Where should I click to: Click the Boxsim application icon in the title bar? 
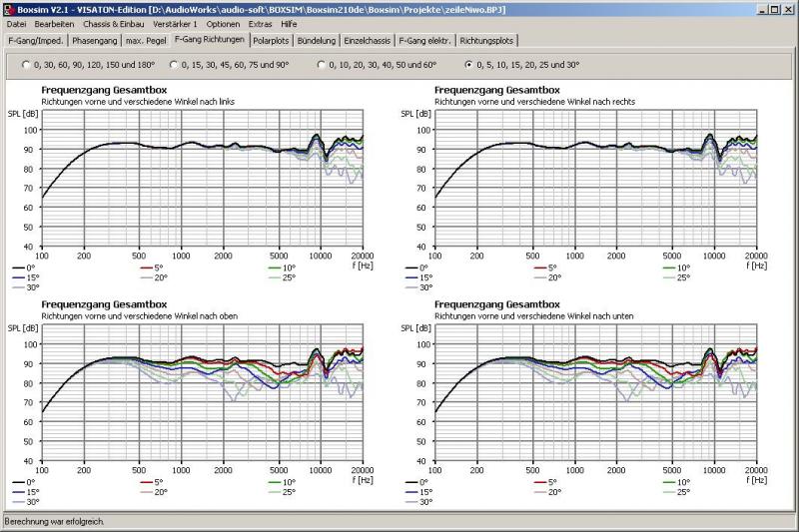8,9
